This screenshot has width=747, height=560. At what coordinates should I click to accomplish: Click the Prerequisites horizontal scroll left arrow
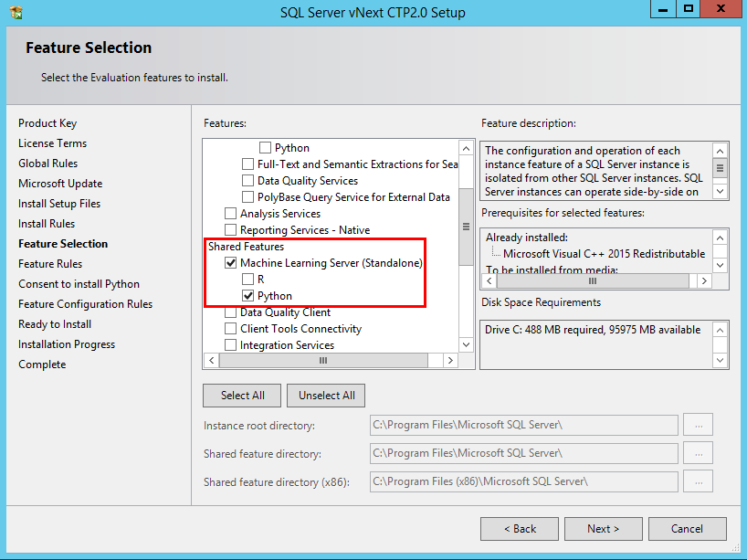(489, 281)
